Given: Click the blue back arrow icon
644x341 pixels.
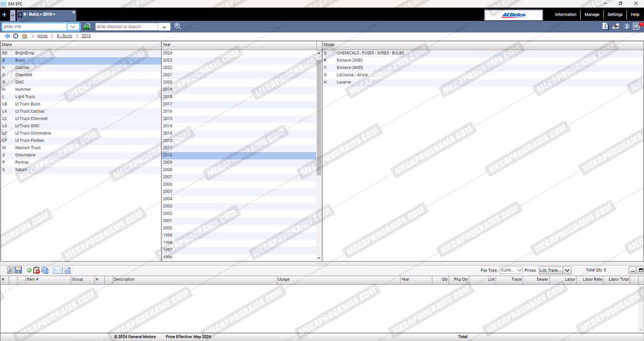Looking at the screenshot, I should [x=7, y=36].
